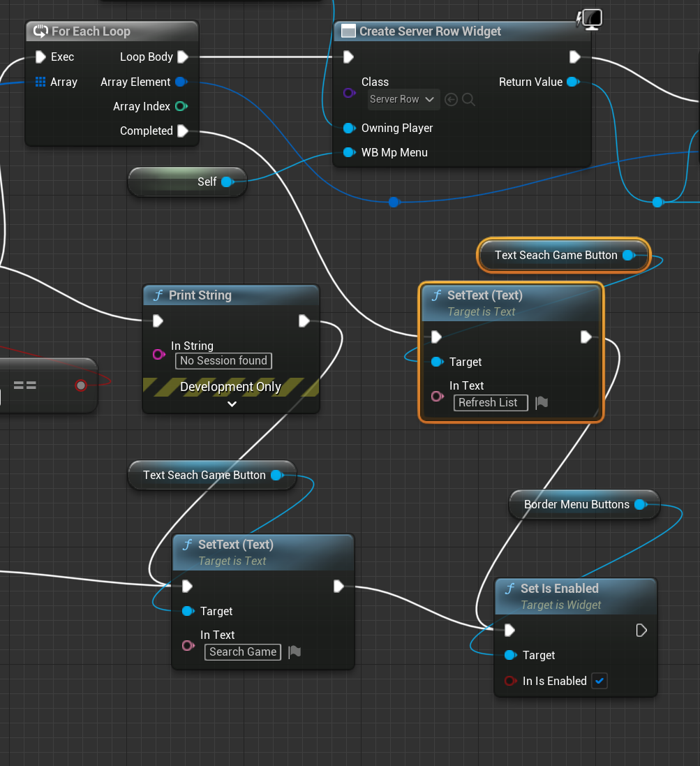This screenshot has width=700, height=766.
Task: Select the Print String node title
Action: pos(200,295)
